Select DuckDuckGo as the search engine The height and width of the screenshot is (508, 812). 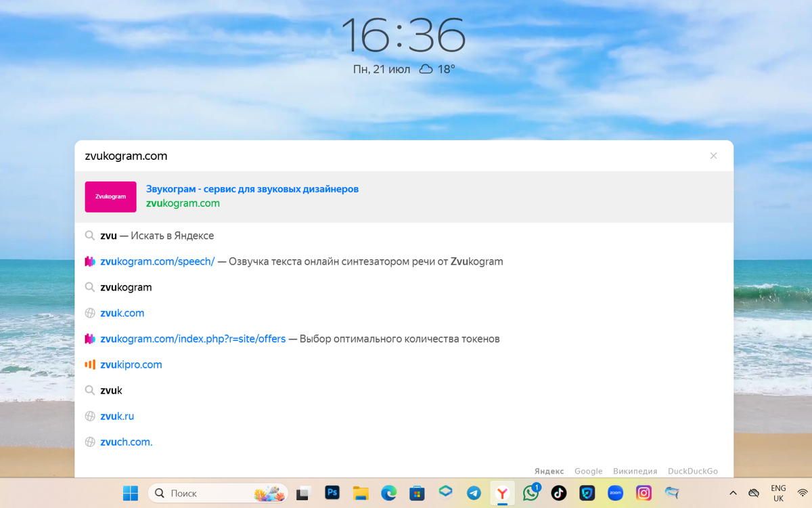click(x=692, y=471)
